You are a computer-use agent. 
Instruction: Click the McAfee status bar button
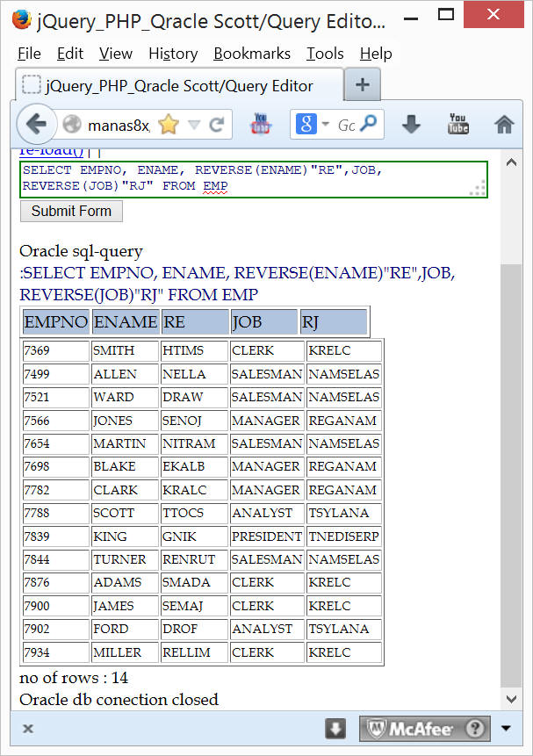(424, 728)
